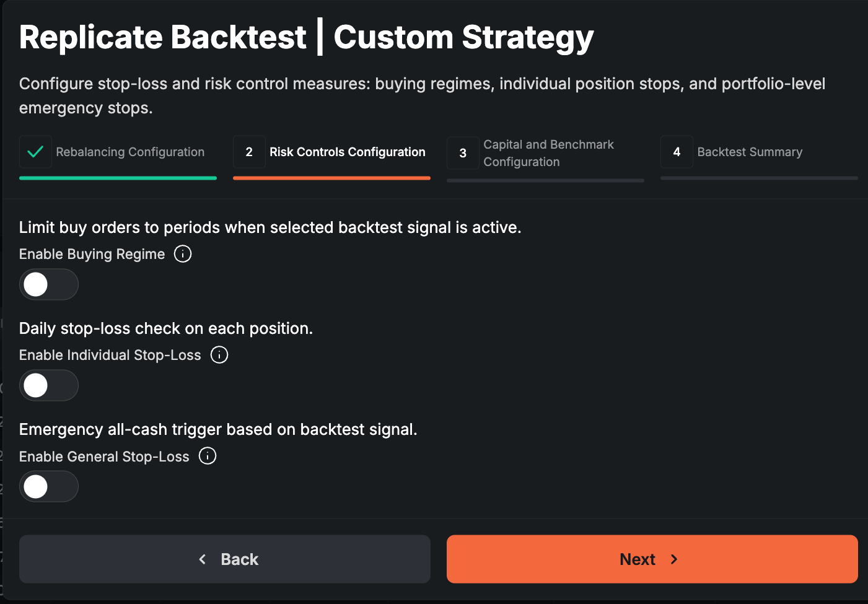Enable the Buying Regime toggle
Image resolution: width=868 pixels, height=604 pixels.
[x=48, y=284]
